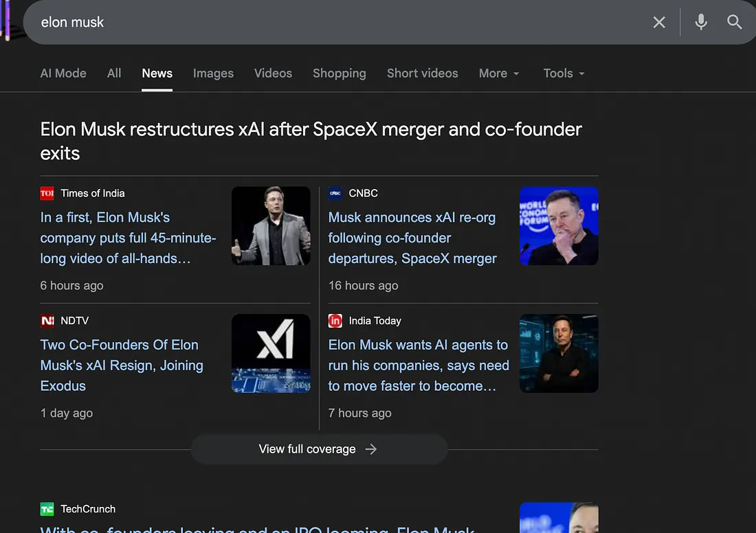Image resolution: width=756 pixels, height=533 pixels.
Task: Switch to the Videos tab
Action: pos(273,73)
